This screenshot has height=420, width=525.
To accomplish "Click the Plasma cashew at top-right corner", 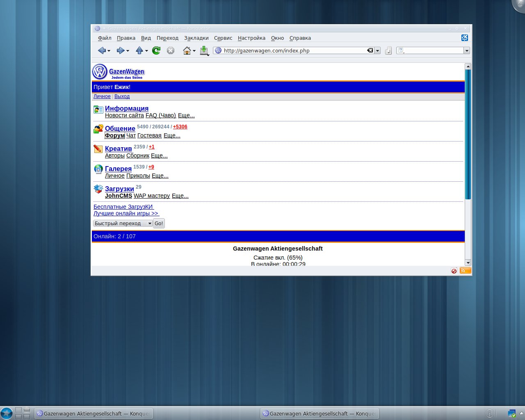I will tap(519, 5).
